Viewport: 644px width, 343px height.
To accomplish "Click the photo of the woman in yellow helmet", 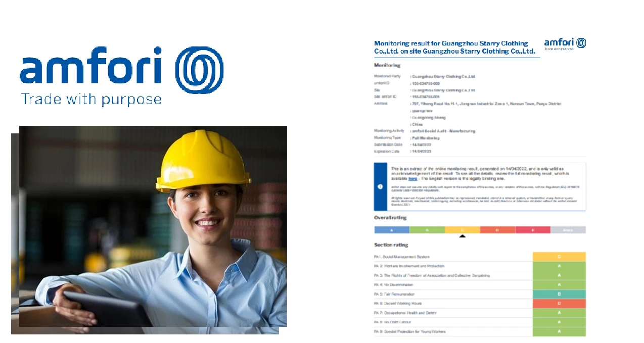I will (x=153, y=226).
